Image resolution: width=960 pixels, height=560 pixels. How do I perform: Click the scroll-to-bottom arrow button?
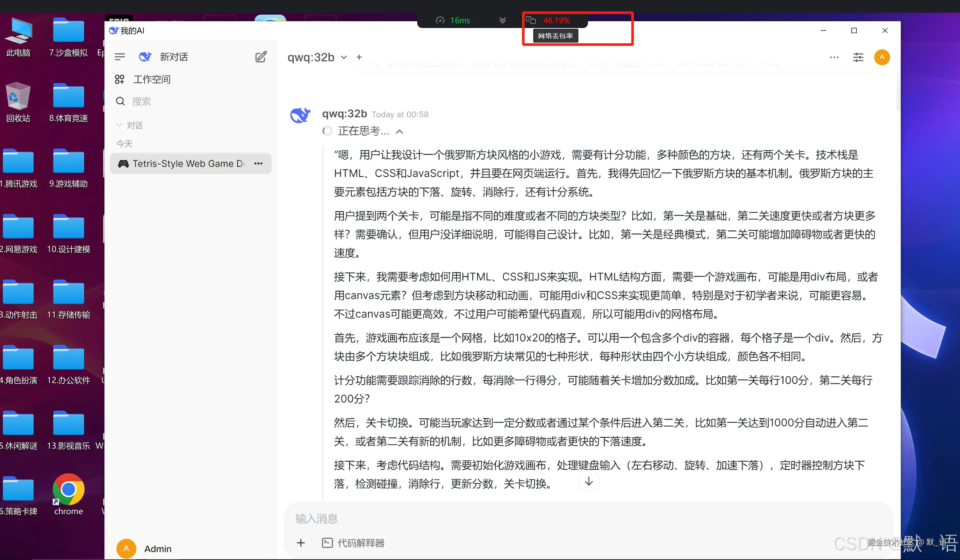tap(588, 481)
